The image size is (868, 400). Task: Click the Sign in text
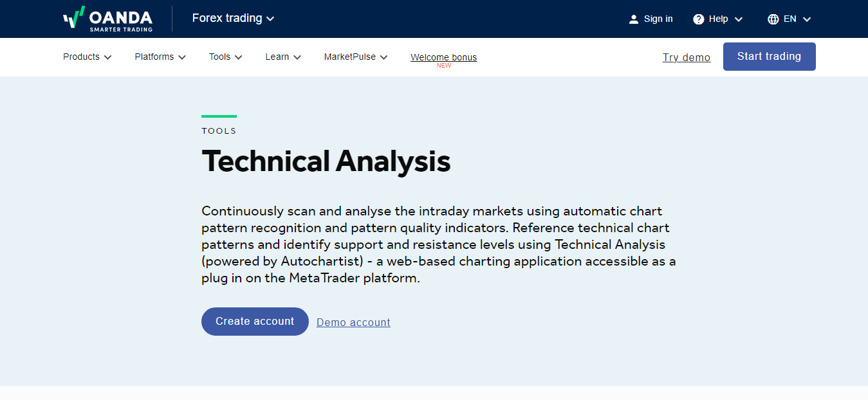pyautogui.click(x=658, y=19)
